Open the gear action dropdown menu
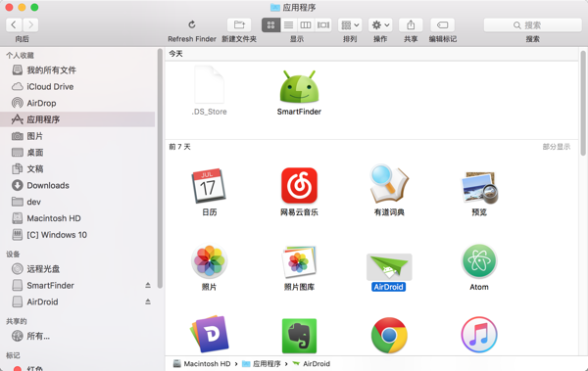 (x=380, y=25)
